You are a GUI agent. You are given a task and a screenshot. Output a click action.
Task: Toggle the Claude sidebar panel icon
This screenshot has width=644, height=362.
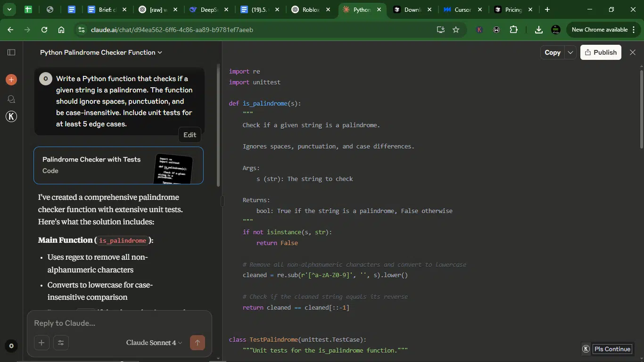[11, 52]
